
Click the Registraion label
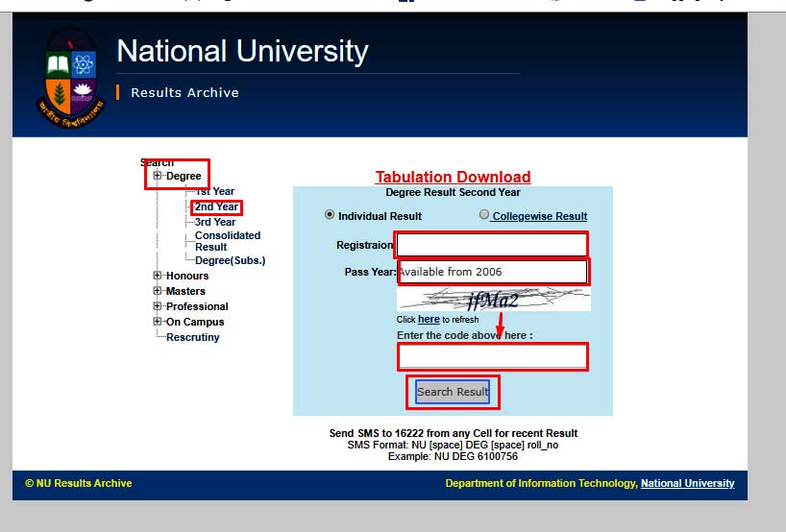(365, 245)
